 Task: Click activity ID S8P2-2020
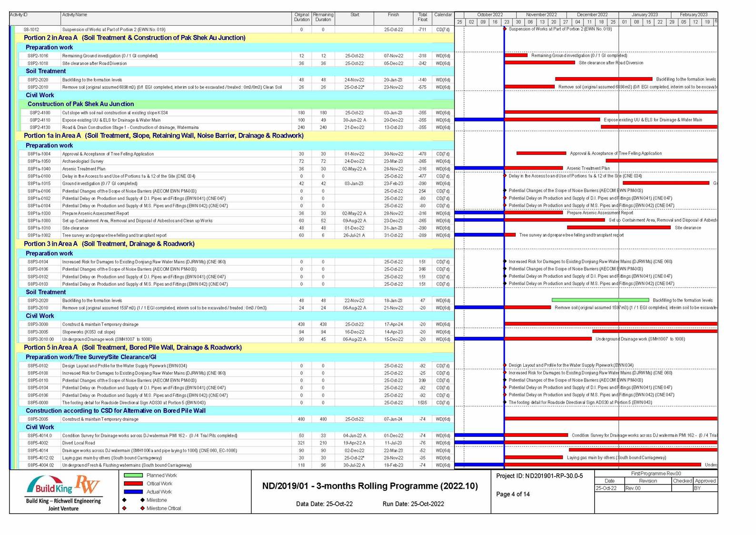[x=38, y=80]
